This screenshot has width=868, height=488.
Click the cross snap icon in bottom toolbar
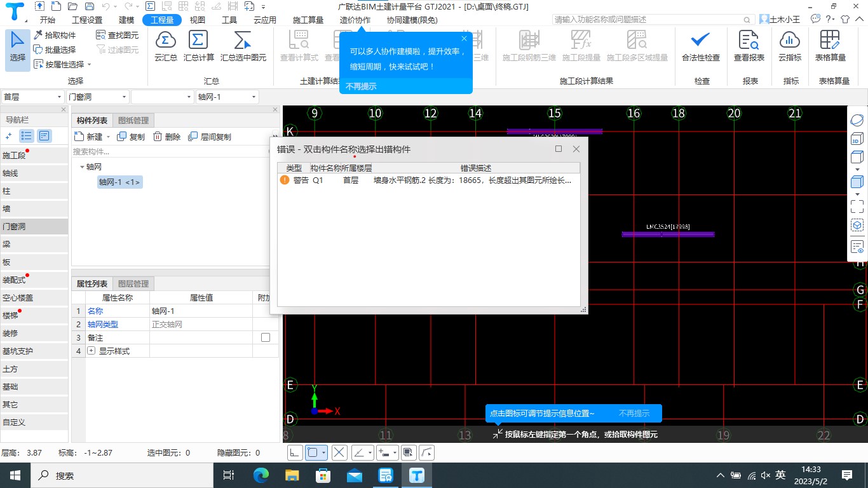(339, 452)
